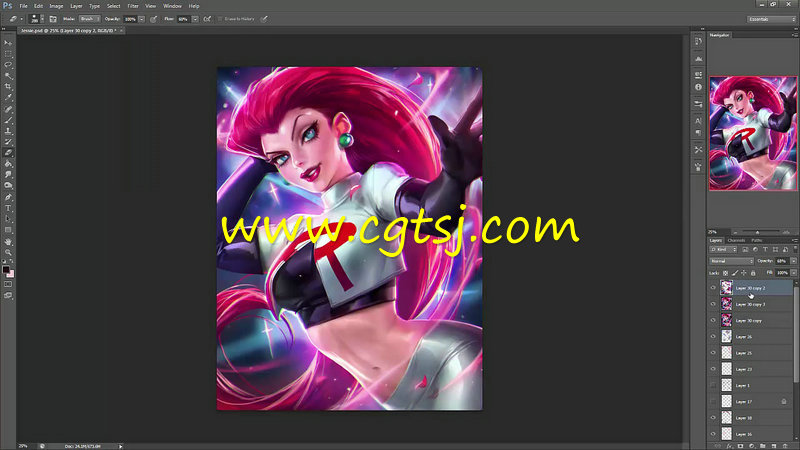Open the Essentials workspace dropdown
The width and height of the screenshot is (800, 450).
click(x=771, y=19)
